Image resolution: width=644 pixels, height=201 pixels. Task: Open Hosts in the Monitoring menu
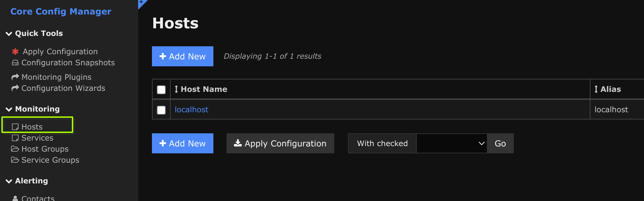tap(32, 127)
